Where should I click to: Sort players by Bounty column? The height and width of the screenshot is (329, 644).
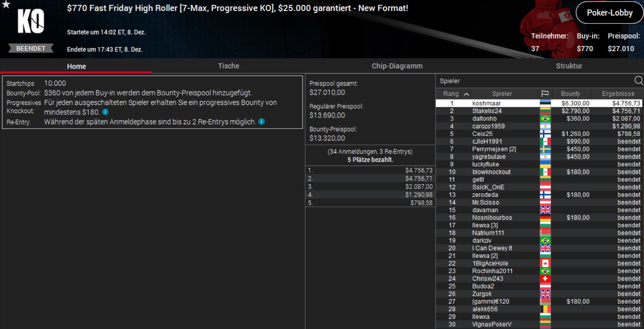pyautogui.click(x=570, y=94)
